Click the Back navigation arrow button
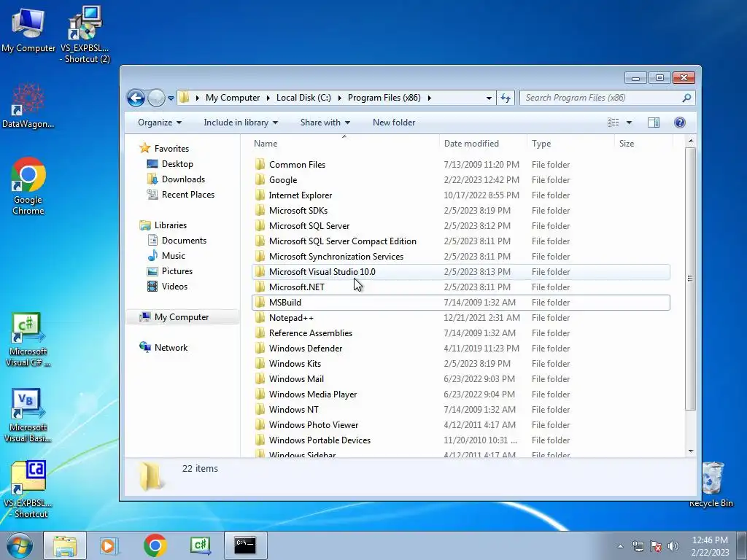Image resolution: width=747 pixels, height=560 pixels. 136,98
